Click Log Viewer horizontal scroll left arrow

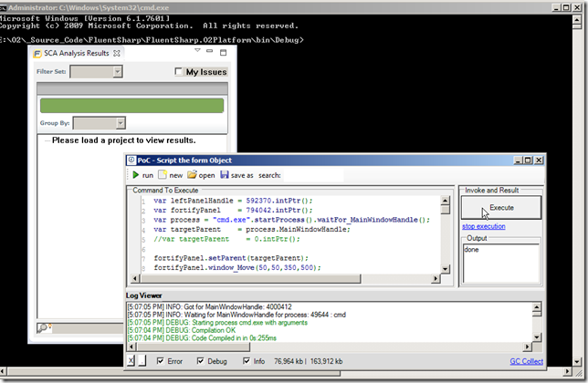[x=131, y=347]
